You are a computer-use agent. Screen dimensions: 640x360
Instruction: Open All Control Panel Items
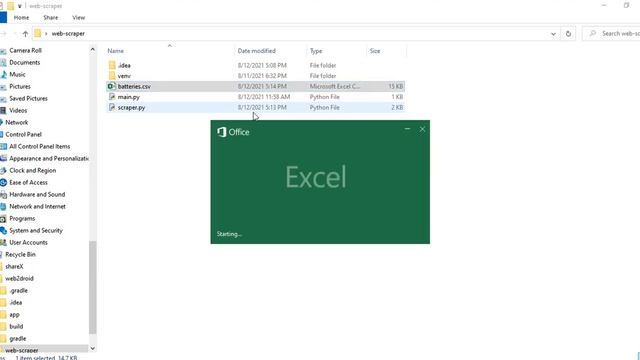40,147
